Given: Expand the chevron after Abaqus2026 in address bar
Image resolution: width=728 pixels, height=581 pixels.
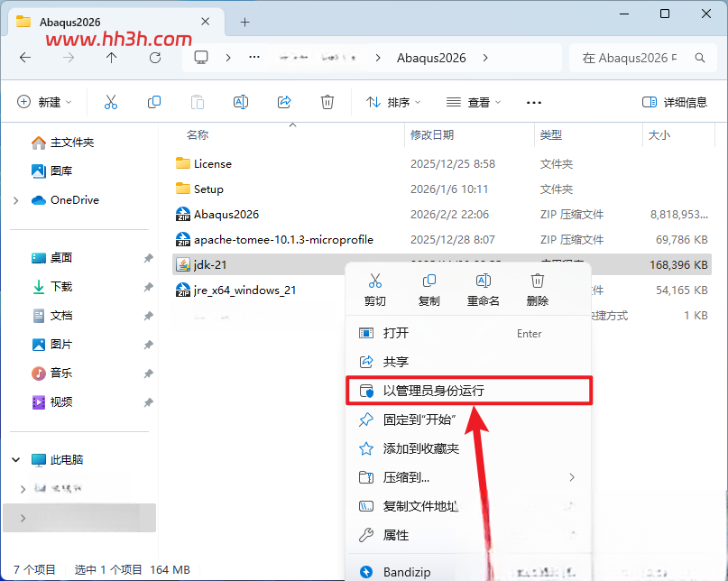Looking at the screenshot, I should pos(485,58).
